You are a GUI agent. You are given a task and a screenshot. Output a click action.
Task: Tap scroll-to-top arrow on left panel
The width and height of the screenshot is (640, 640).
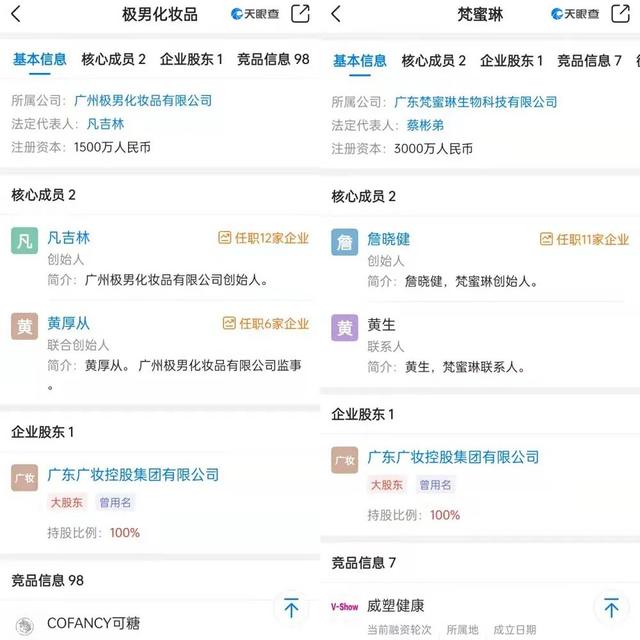291,608
